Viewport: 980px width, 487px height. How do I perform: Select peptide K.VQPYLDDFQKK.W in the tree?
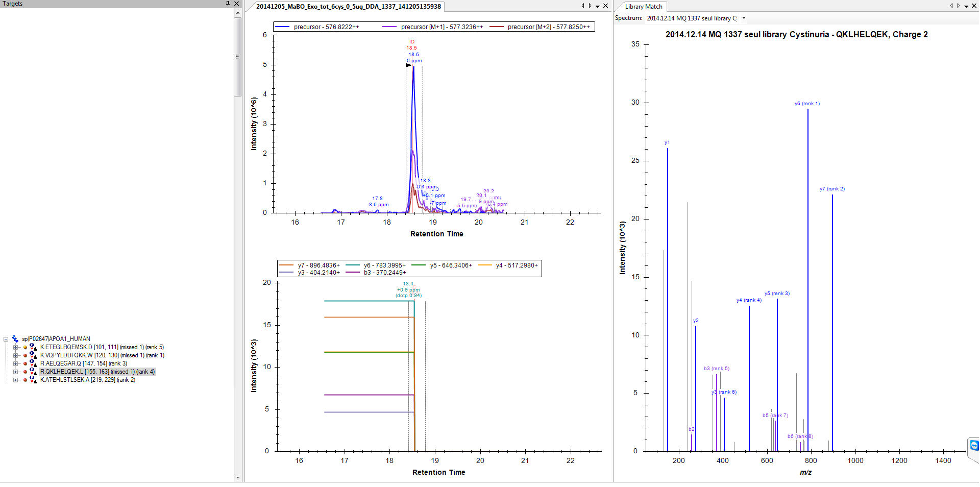click(102, 355)
